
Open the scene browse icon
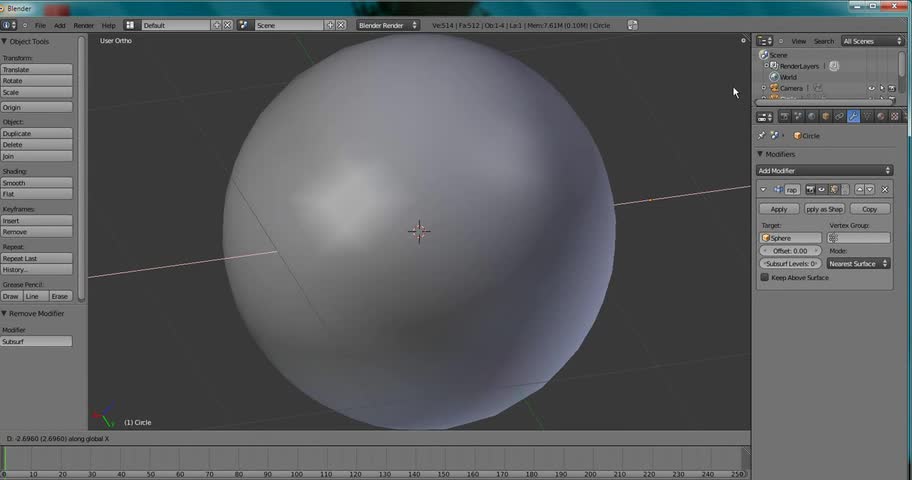click(x=244, y=25)
